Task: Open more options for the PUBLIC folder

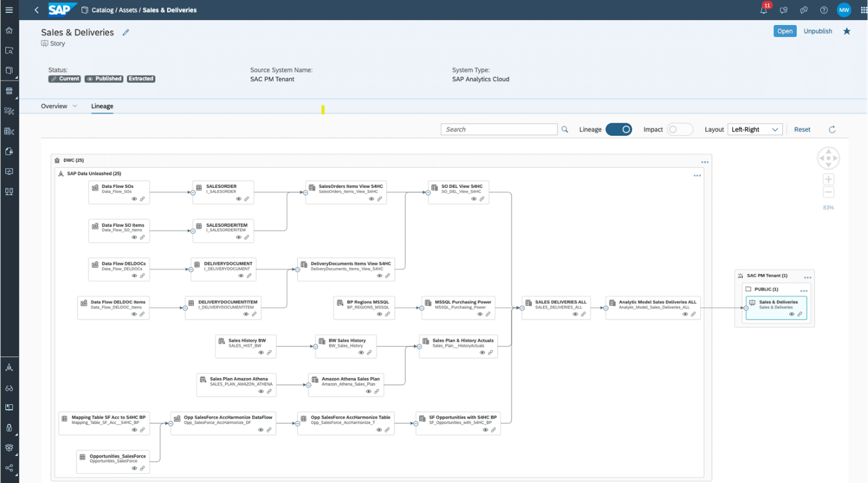Action: pyautogui.click(x=804, y=291)
